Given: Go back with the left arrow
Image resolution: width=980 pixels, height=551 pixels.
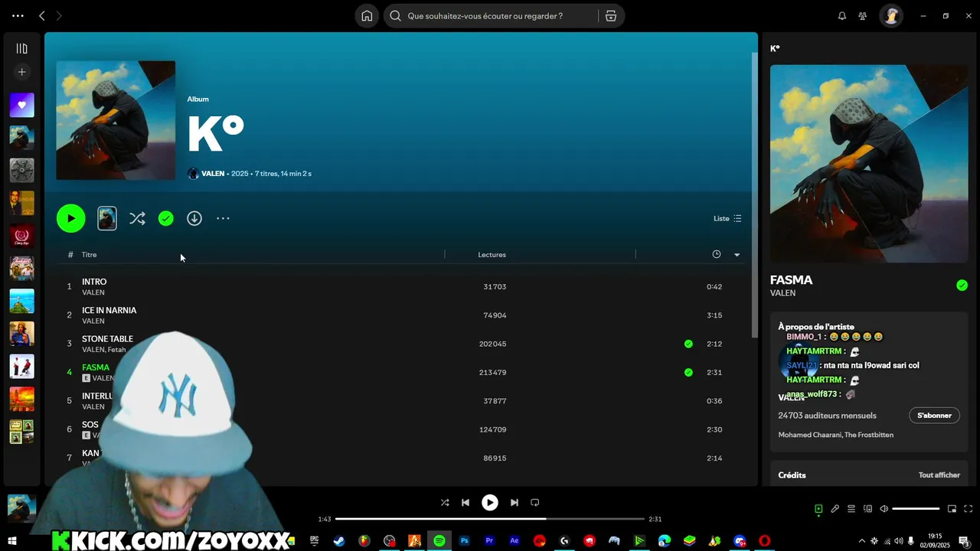Looking at the screenshot, I should [42, 16].
